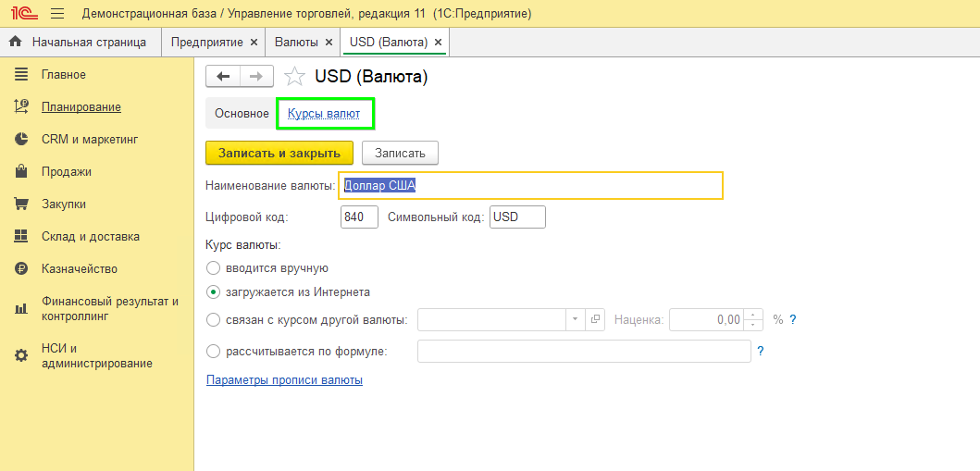
Task: Click the linked currency combo field
Action: point(492,320)
